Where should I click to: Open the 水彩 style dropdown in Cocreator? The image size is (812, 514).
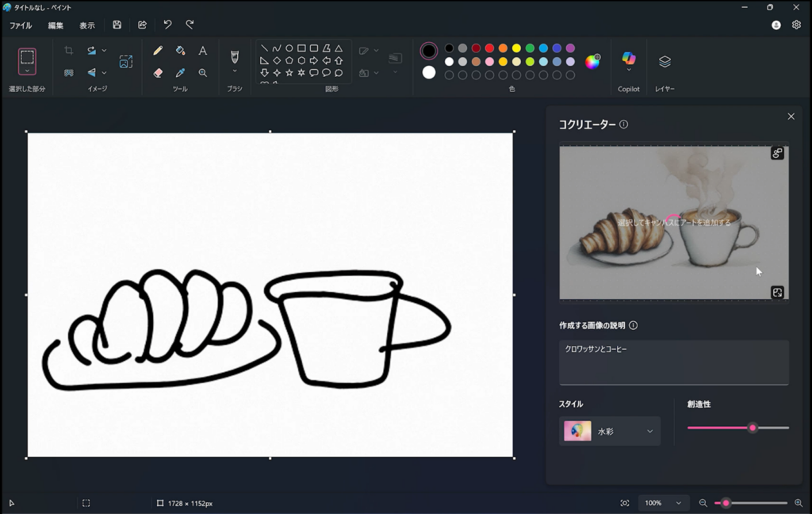[609, 431]
